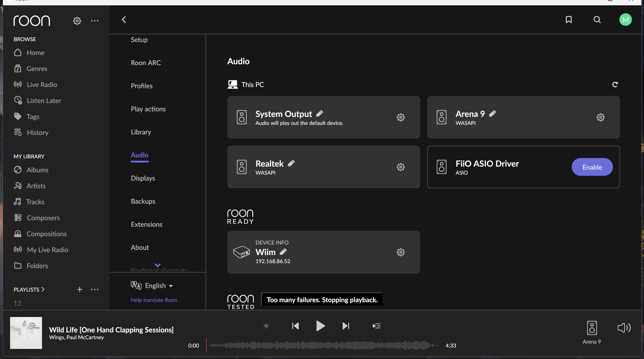Open Realtek device settings gear
The height and width of the screenshot is (359, 644).
tap(401, 167)
